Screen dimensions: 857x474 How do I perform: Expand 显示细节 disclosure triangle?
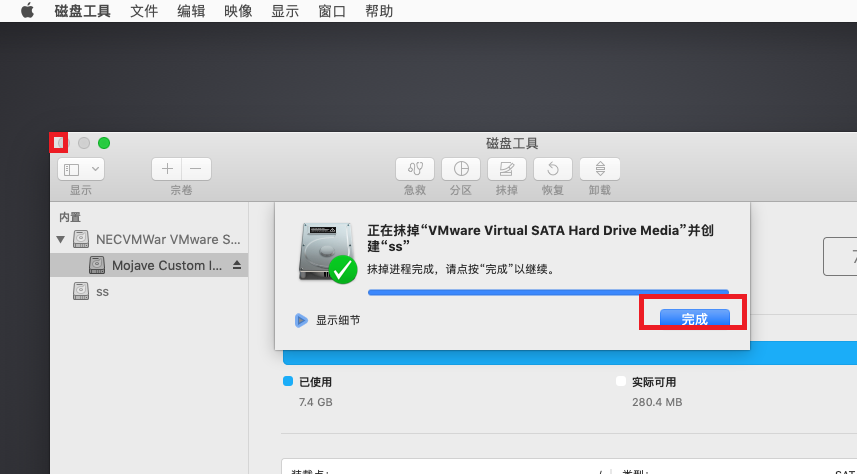[301, 320]
